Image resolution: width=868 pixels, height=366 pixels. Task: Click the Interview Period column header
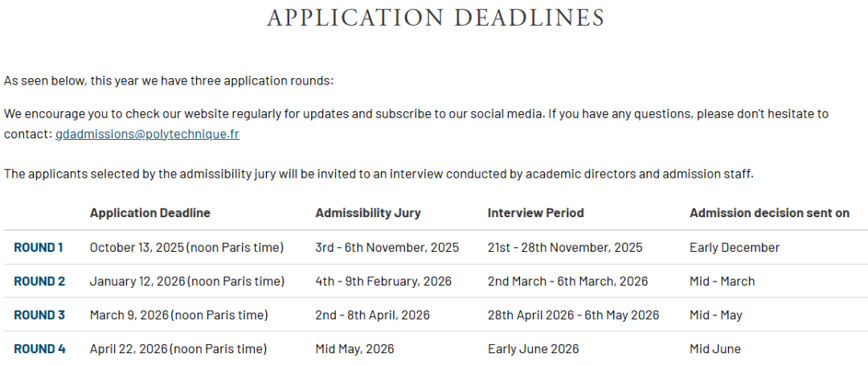pyautogui.click(x=535, y=213)
